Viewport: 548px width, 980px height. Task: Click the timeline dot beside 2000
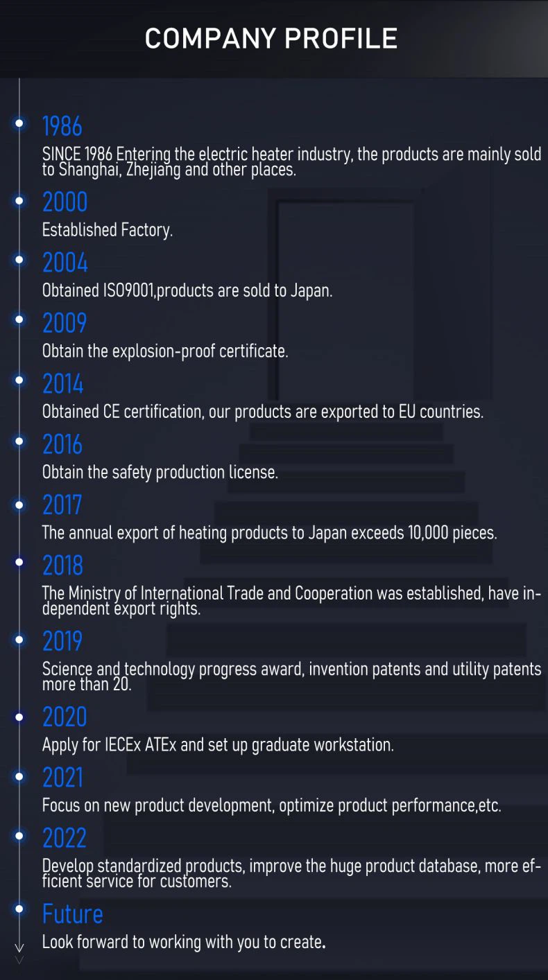[19, 201]
